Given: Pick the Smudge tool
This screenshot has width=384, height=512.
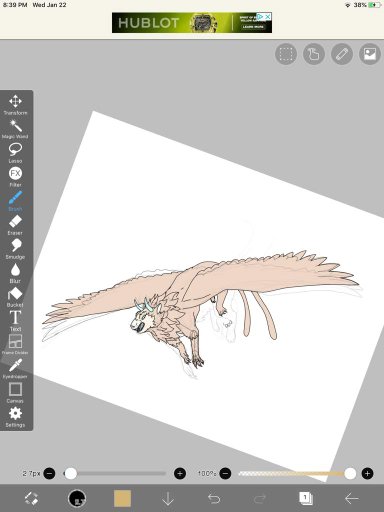Looking at the screenshot, I should [x=15, y=249].
